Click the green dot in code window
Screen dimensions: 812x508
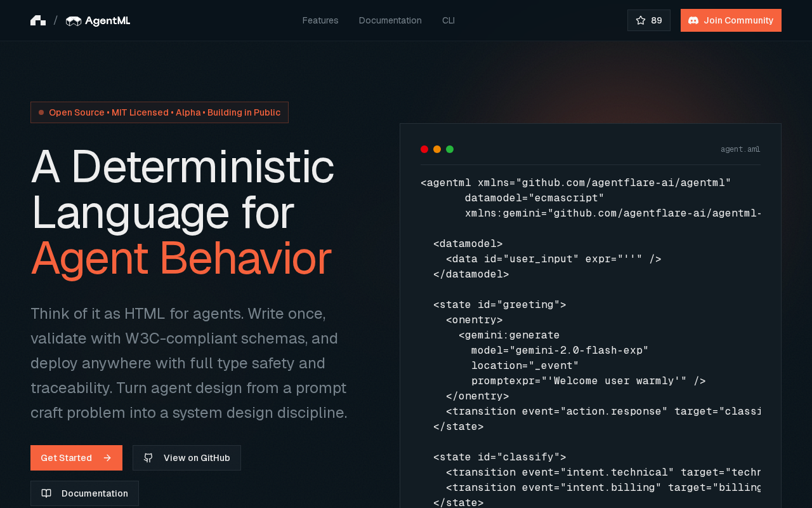click(450, 149)
